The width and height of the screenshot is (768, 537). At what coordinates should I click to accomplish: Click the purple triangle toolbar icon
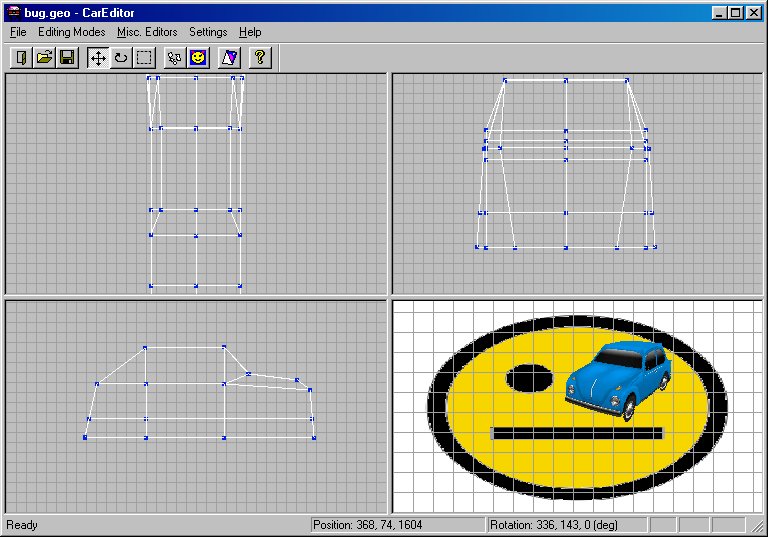pos(229,58)
